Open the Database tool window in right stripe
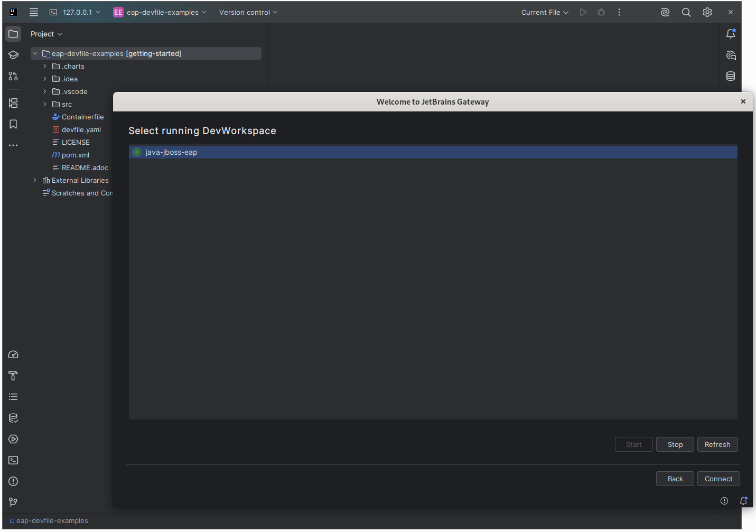Viewport: 756px width, 532px height. 731,76
